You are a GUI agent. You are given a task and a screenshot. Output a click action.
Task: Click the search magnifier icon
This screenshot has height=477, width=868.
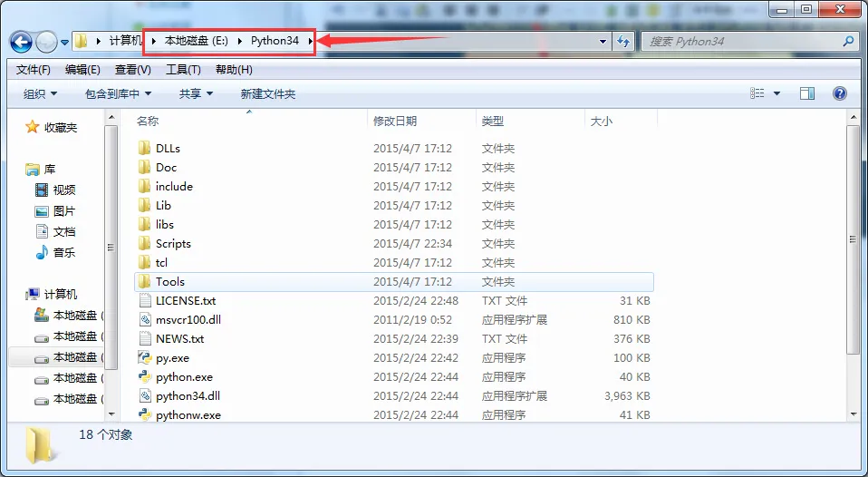click(848, 41)
